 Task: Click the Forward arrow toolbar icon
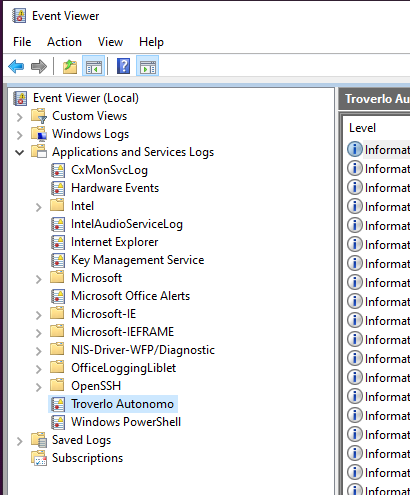39,66
